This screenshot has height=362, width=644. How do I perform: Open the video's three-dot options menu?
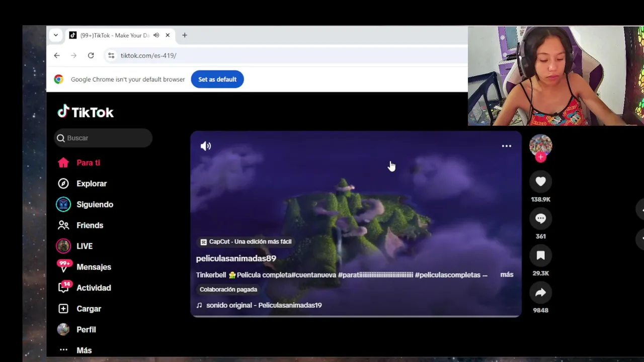(x=507, y=146)
